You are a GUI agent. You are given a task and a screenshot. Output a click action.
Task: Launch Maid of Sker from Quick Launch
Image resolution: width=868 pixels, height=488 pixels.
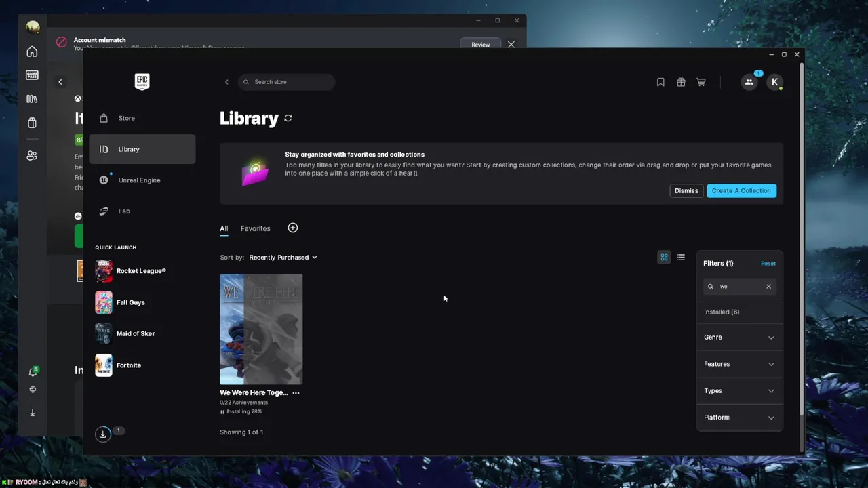[x=125, y=333]
